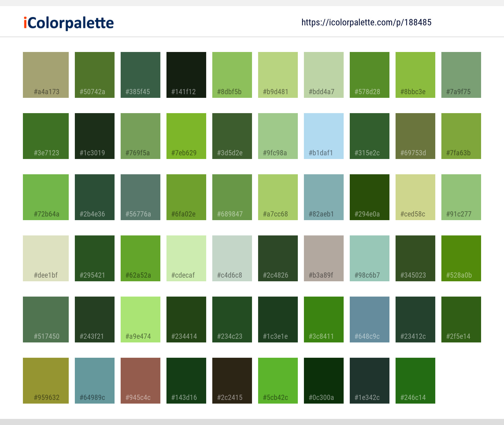Select the #2c4826 swatch
The height and width of the screenshot is (425, 504).
pyautogui.click(x=278, y=258)
